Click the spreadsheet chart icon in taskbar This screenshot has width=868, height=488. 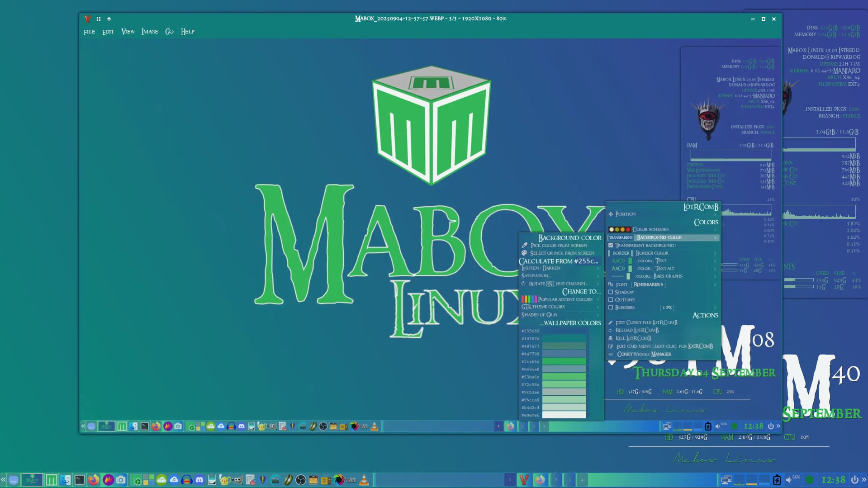[251, 480]
